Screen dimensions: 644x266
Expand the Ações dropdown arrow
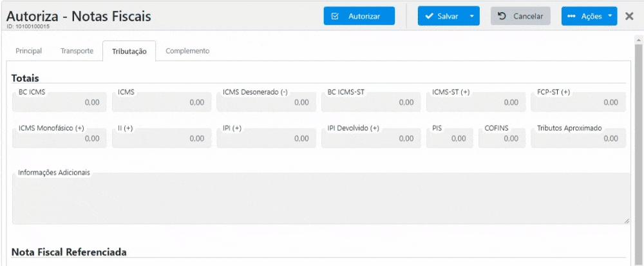[x=610, y=16]
